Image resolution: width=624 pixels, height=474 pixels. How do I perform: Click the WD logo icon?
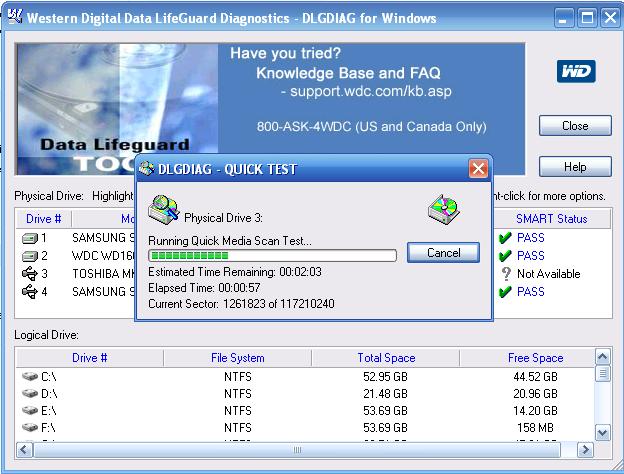tap(576, 71)
